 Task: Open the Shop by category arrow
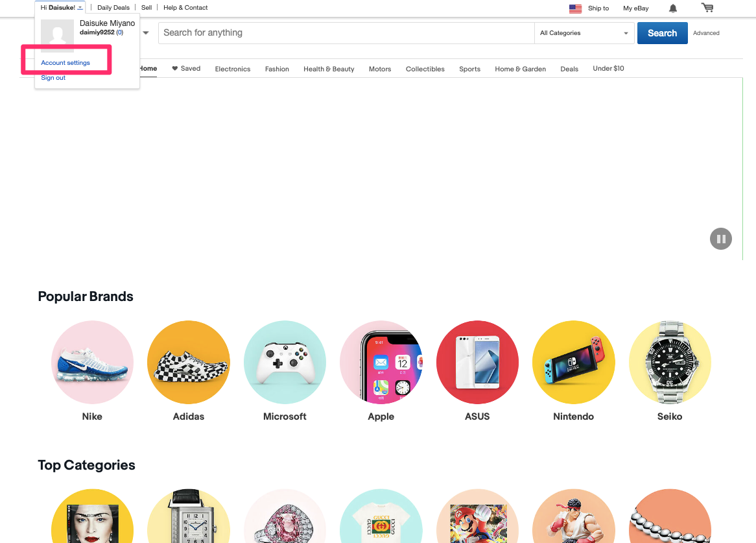146,33
